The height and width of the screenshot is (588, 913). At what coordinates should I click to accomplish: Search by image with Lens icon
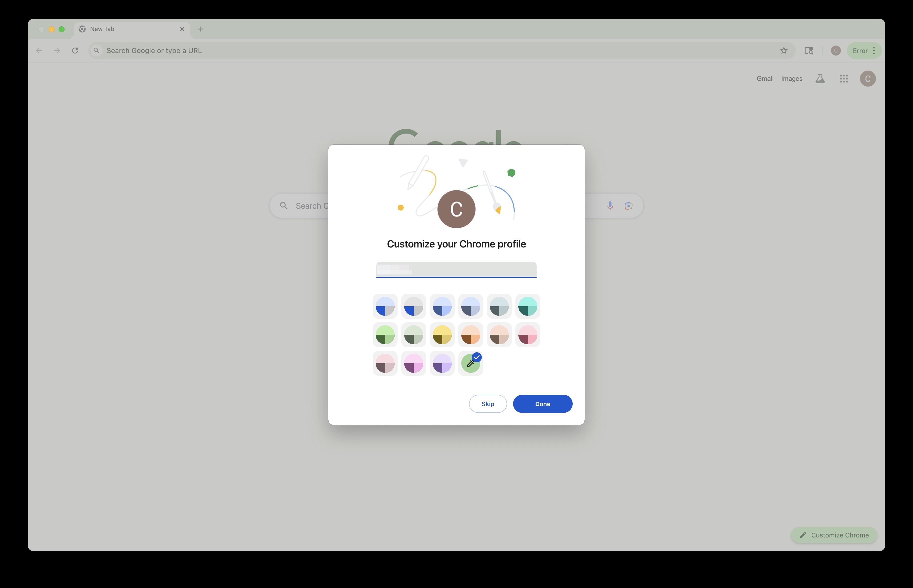click(628, 206)
